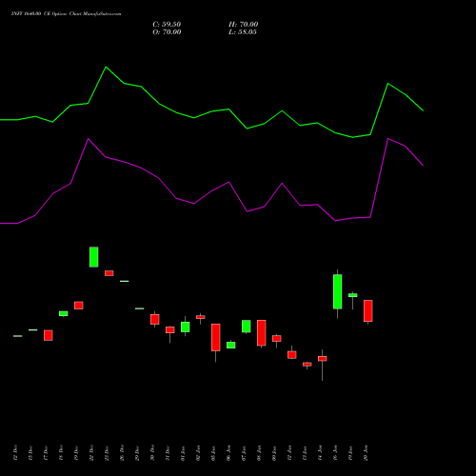476x476 pixels.
Task: Click the '12 Dec' date axis label
Action: tap(15, 453)
